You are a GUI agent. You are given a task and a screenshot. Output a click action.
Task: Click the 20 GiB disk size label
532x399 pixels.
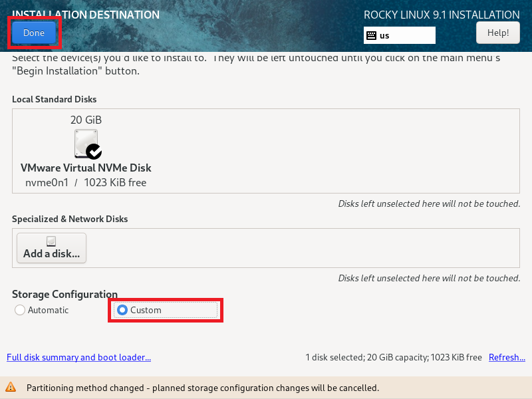click(86, 120)
